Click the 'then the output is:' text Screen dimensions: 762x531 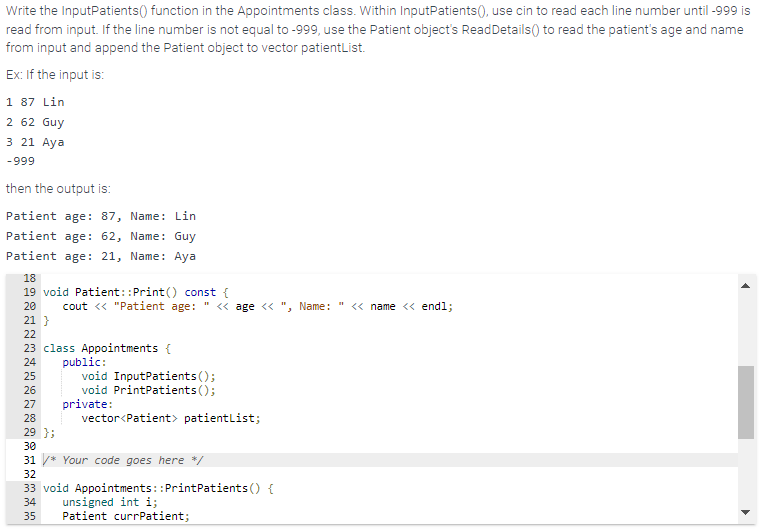58,188
